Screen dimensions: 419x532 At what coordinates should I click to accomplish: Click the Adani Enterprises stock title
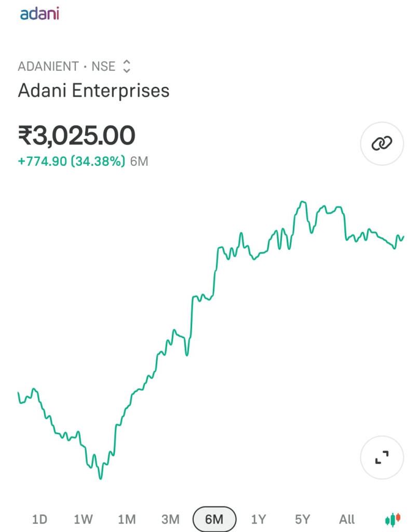[93, 90]
